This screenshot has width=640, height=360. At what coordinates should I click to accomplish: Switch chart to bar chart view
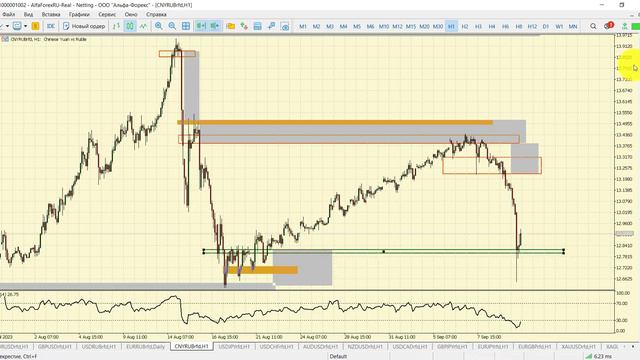click(x=116, y=26)
